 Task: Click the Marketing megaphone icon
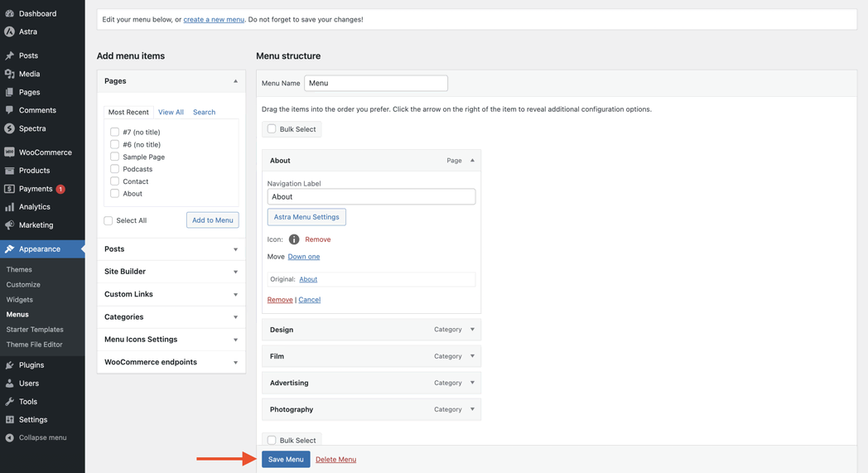10,225
